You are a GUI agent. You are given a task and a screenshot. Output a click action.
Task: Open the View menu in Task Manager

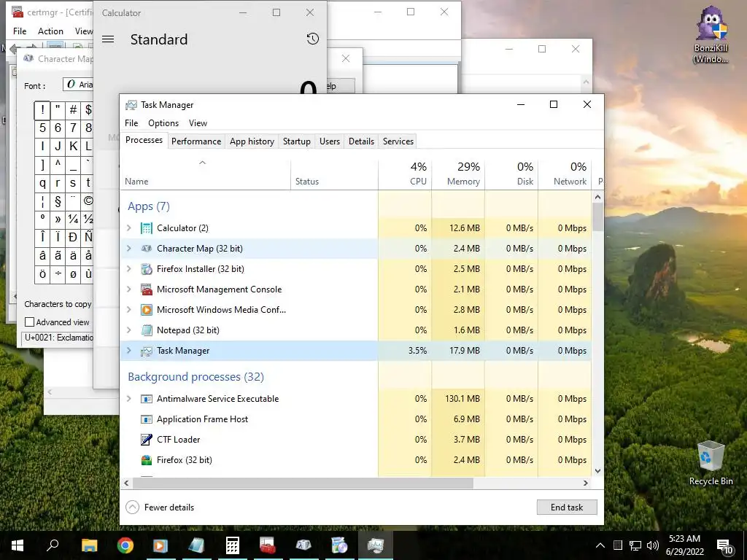[198, 123]
